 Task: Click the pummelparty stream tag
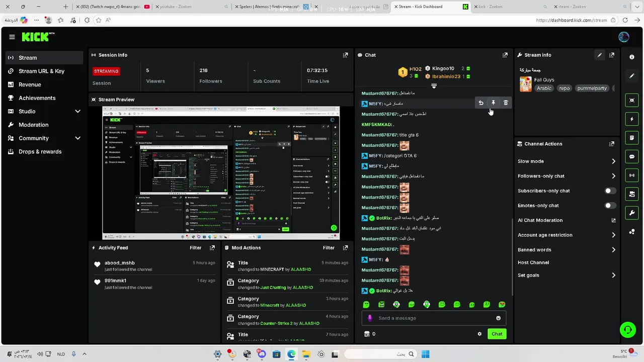coord(592,88)
